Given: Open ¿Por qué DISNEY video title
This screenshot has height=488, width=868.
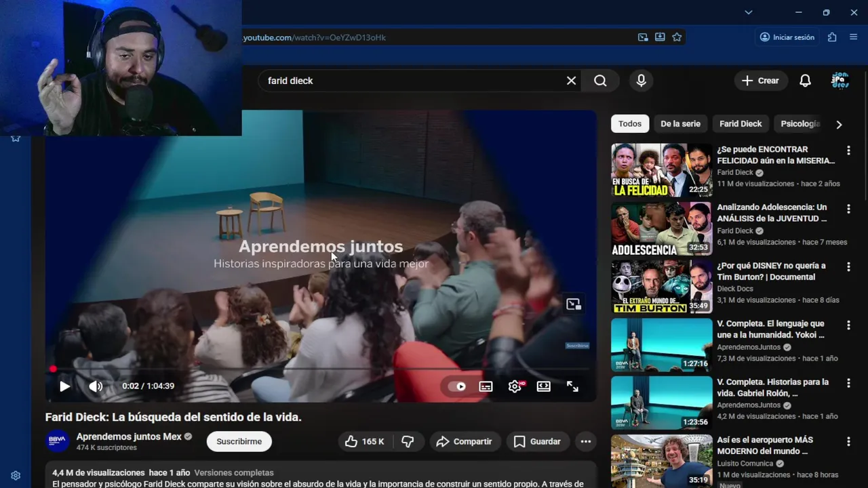Looking at the screenshot, I should (771, 271).
